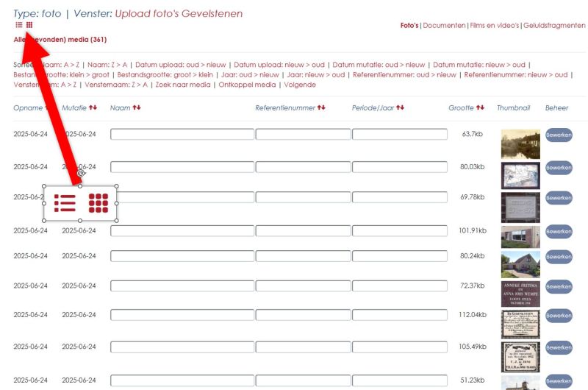588x390 pixels.
Task: Open thumbnail of 80.24kb house photo
Action: (520, 264)
